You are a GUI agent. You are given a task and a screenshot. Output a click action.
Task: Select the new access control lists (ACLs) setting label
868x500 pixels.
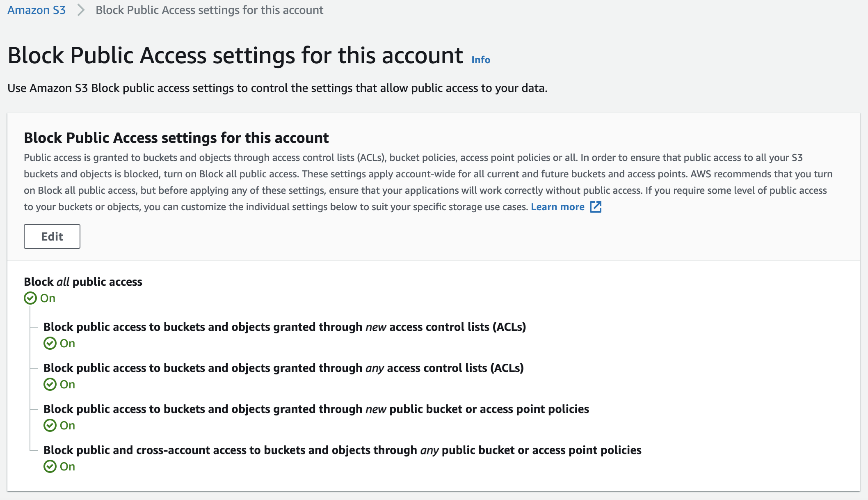[285, 327]
